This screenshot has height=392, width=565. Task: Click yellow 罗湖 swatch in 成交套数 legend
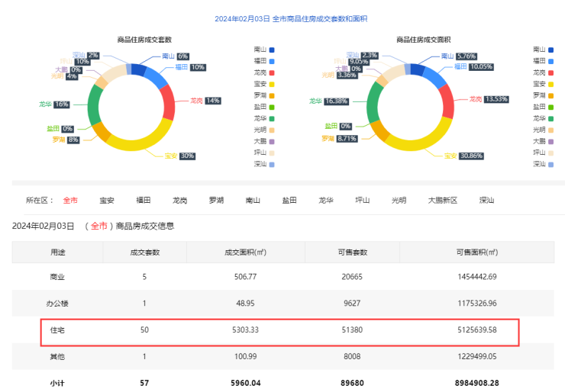(273, 95)
